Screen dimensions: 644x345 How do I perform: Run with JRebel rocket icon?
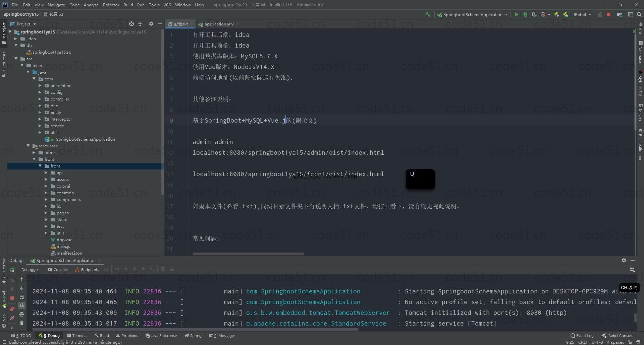point(556,14)
